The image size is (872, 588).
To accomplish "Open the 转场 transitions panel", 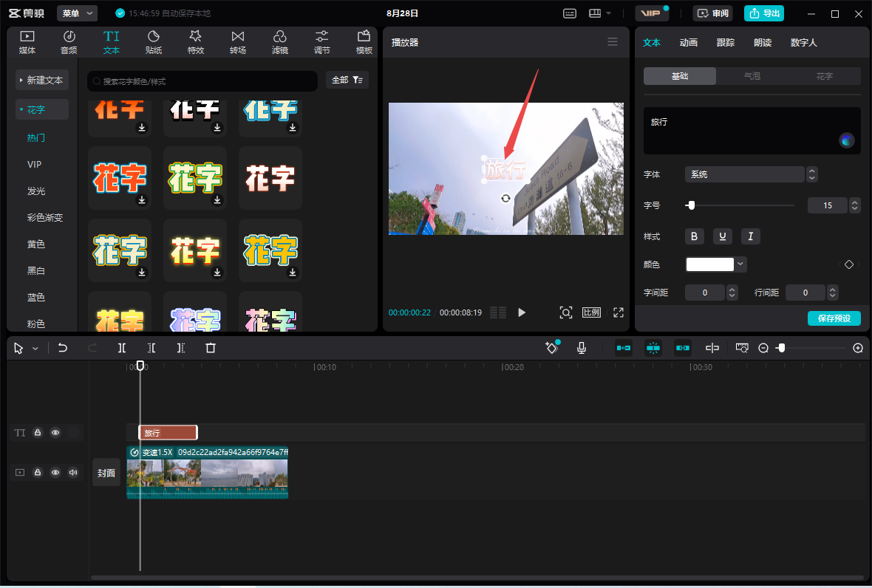I will pos(237,42).
